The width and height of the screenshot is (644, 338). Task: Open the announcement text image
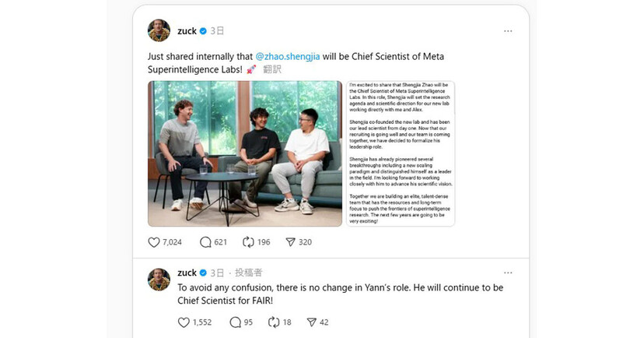click(x=401, y=153)
